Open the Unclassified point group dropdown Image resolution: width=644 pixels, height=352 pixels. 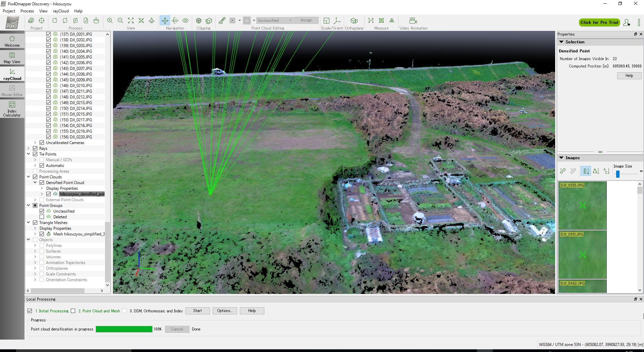point(275,20)
